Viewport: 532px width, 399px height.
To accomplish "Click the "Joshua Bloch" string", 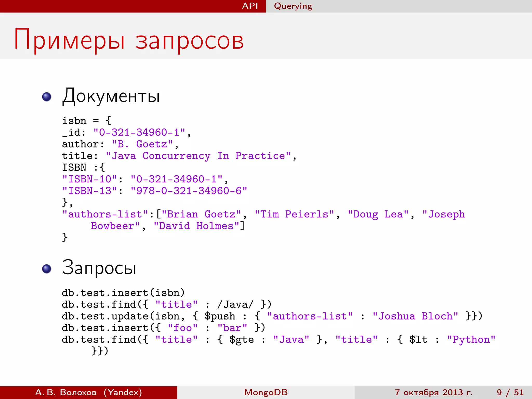I will [415, 316].
